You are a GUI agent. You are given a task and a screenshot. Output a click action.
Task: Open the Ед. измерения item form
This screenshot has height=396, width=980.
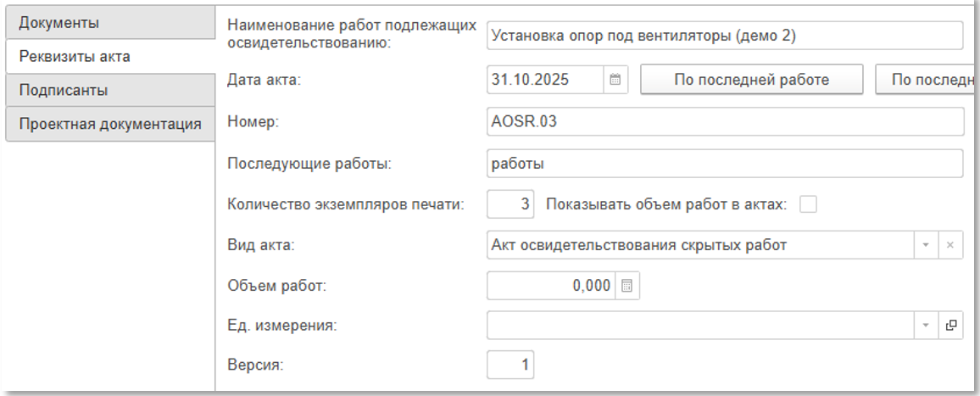(x=950, y=325)
